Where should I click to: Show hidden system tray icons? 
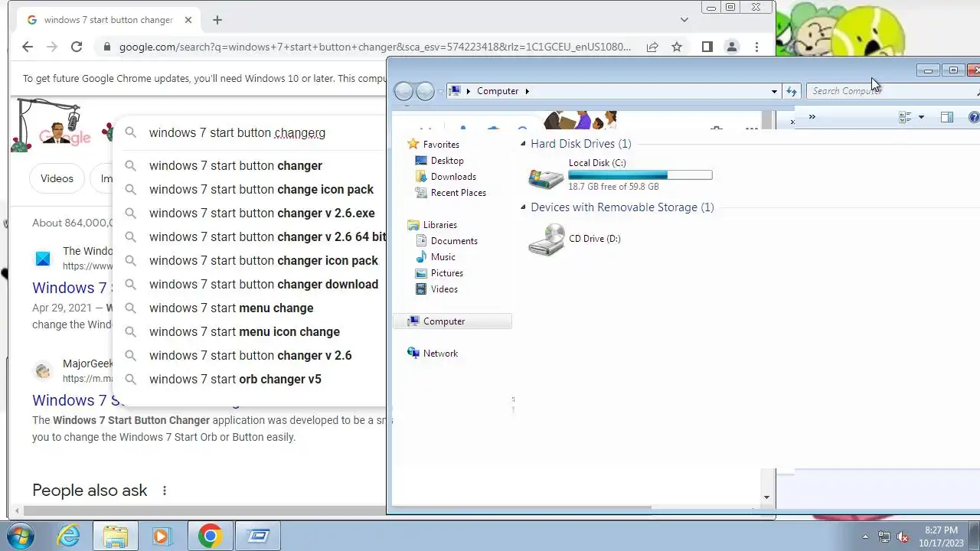(x=865, y=536)
